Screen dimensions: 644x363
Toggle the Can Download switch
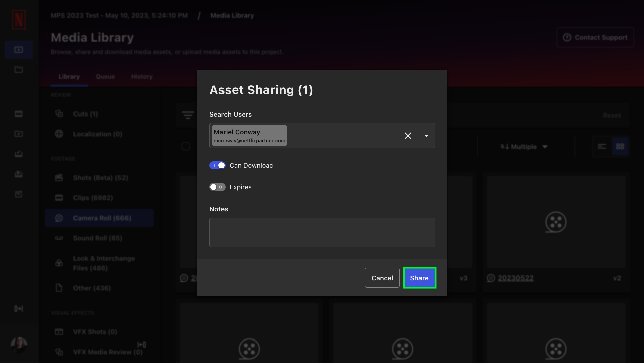click(217, 165)
